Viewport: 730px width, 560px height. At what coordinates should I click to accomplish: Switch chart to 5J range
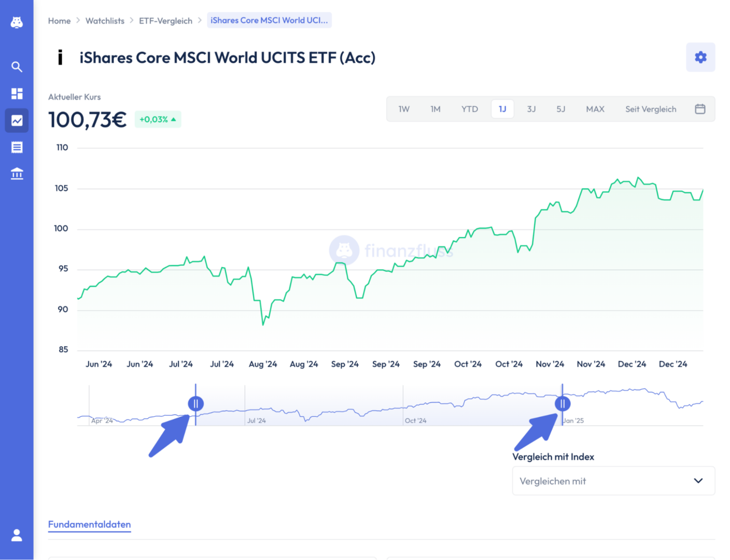point(561,109)
